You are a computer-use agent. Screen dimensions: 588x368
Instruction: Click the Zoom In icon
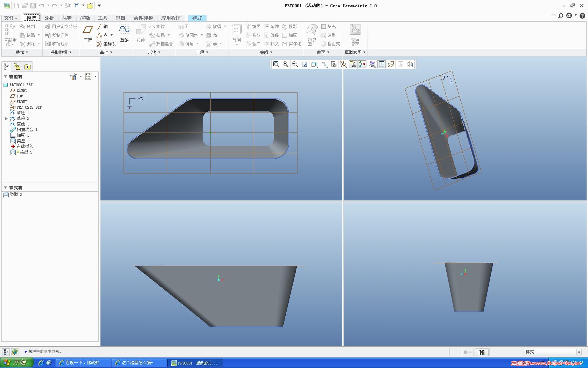point(286,64)
